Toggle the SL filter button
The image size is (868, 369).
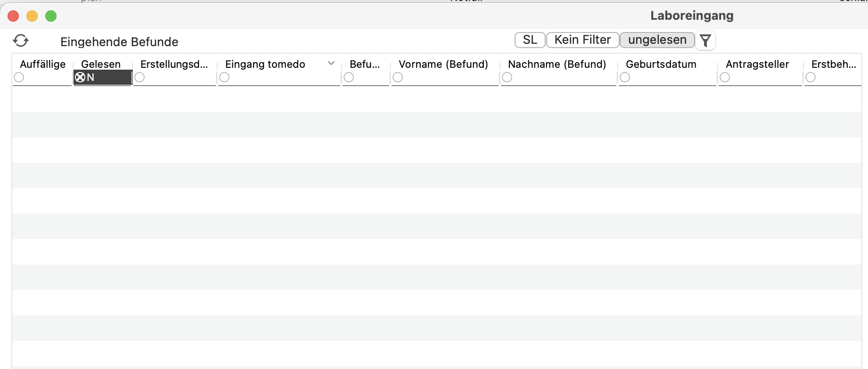pyautogui.click(x=530, y=40)
